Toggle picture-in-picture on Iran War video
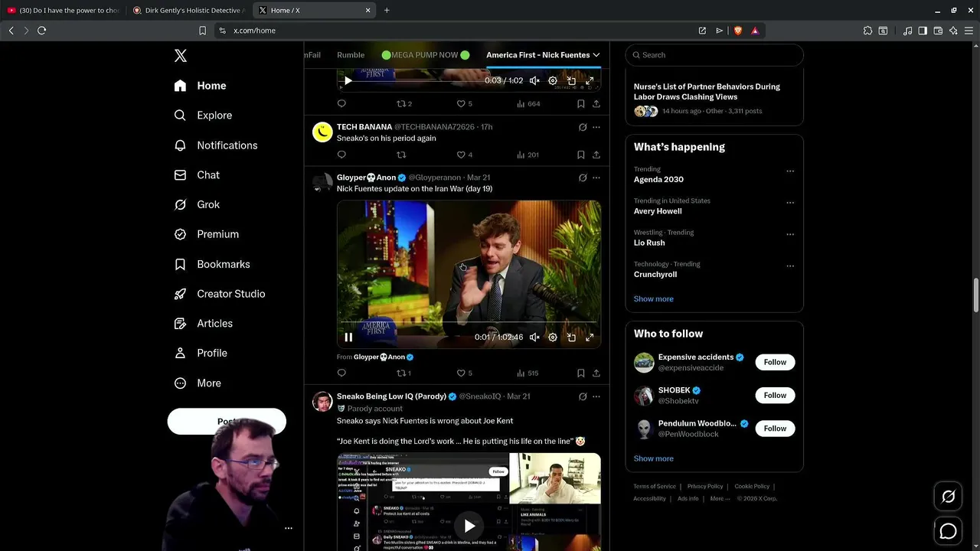The image size is (980, 551). pyautogui.click(x=571, y=337)
